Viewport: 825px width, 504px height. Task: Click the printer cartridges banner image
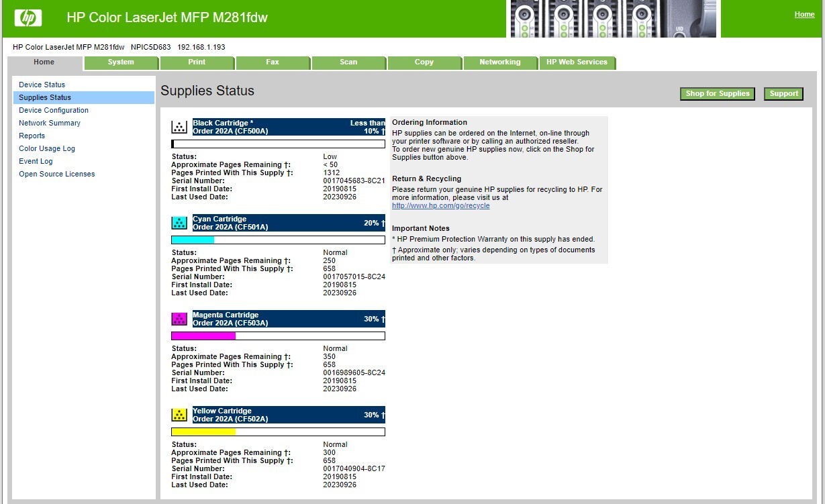(x=613, y=19)
